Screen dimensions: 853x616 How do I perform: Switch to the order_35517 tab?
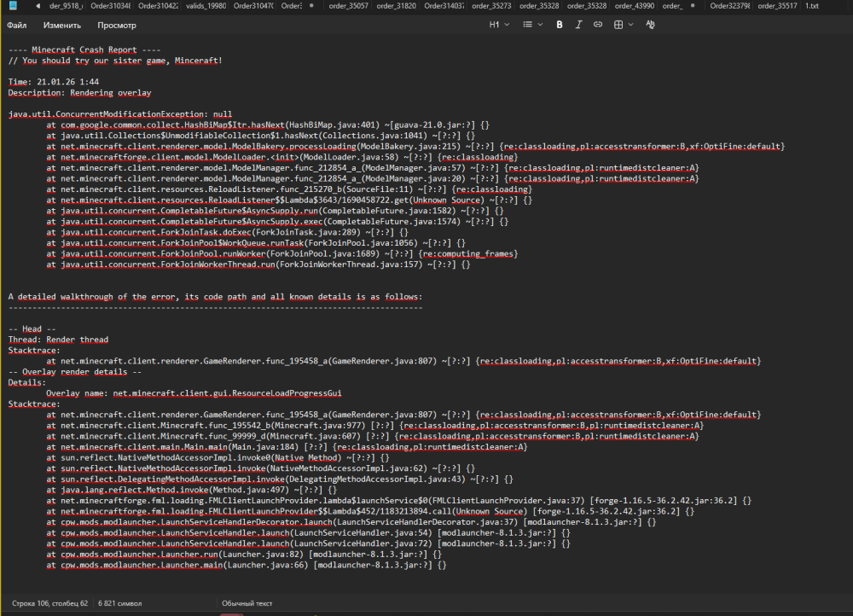point(777,6)
